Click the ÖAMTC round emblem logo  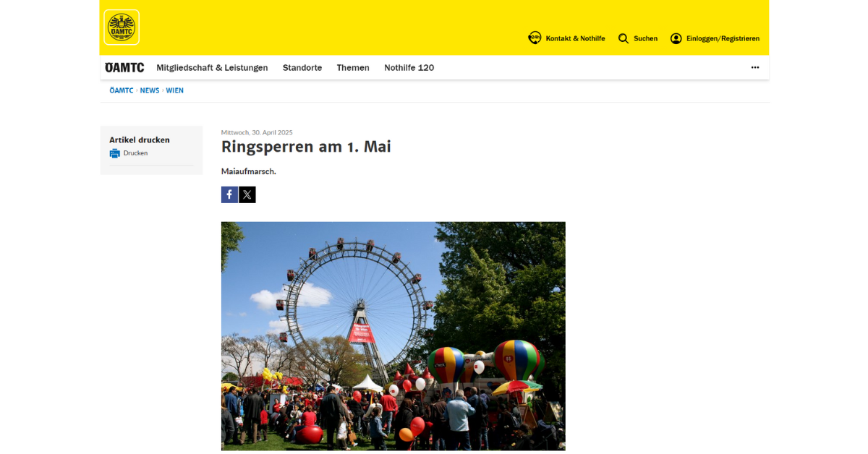122,27
